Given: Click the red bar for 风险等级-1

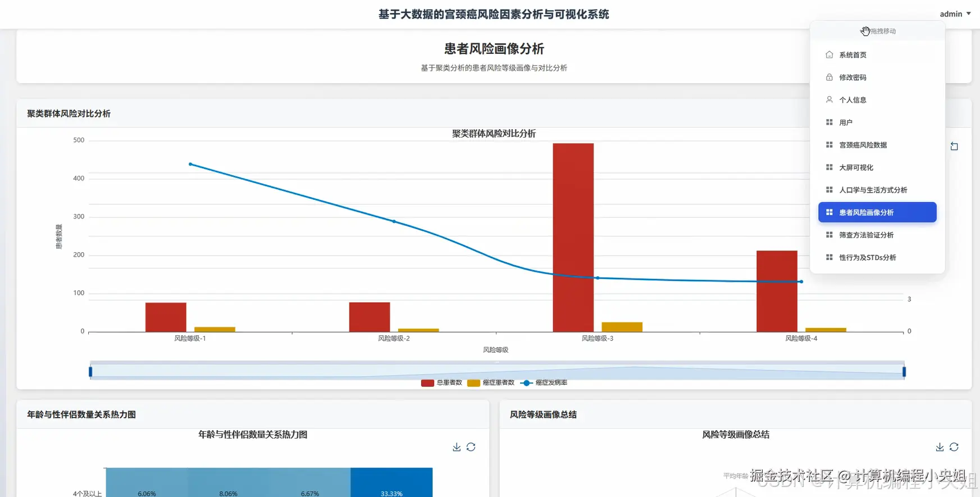Looking at the screenshot, I should (x=166, y=317).
